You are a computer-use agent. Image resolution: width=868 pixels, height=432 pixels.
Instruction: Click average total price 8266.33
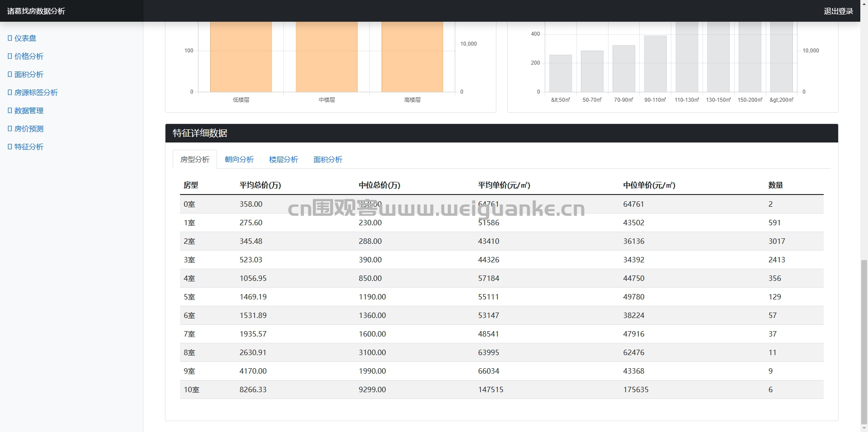253,389
